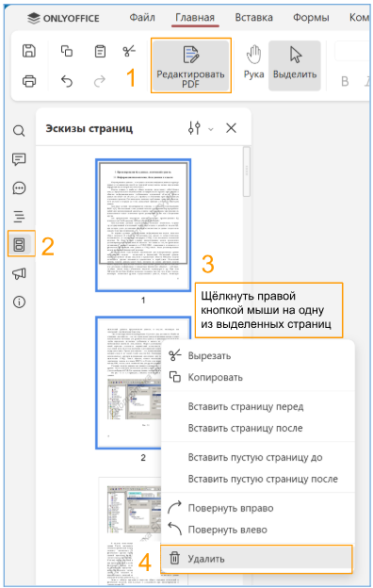Open the Вставка tab
This screenshot has width=373, height=588.
tap(253, 18)
